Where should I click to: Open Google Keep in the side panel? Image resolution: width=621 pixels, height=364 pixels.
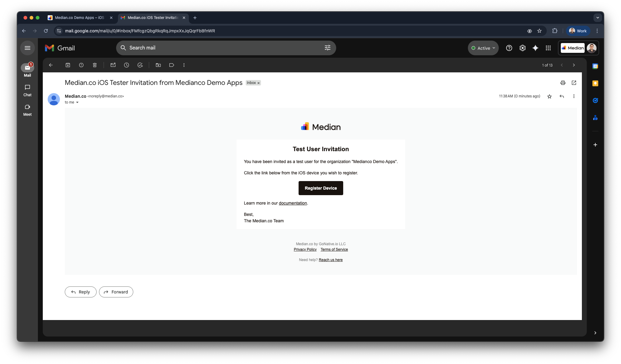(595, 83)
